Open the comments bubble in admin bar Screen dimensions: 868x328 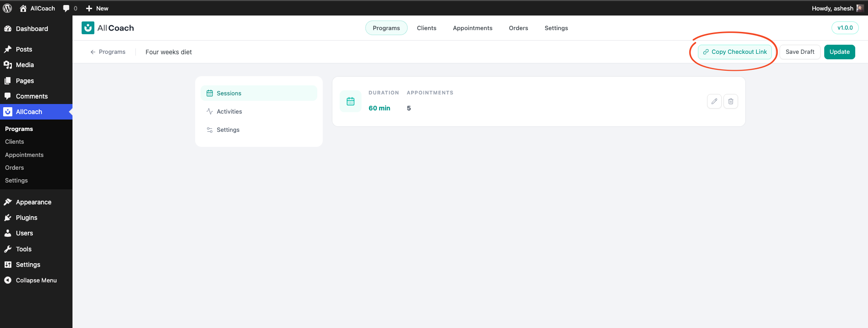point(70,8)
